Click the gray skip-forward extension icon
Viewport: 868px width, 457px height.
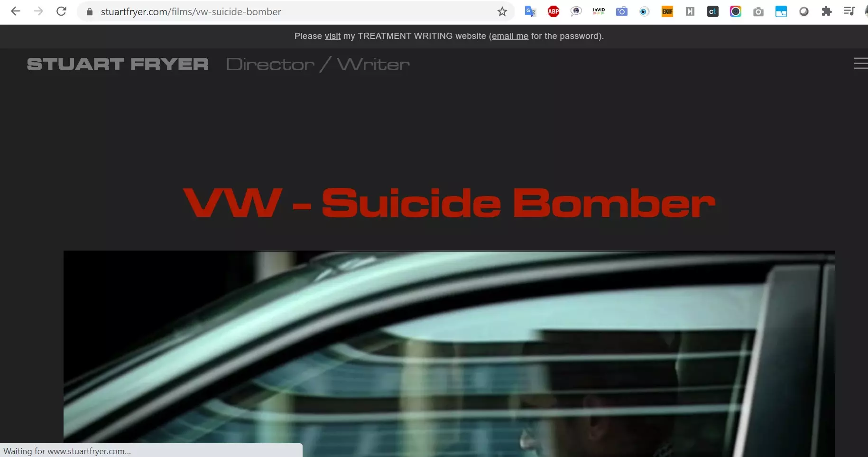[x=690, y=11]
